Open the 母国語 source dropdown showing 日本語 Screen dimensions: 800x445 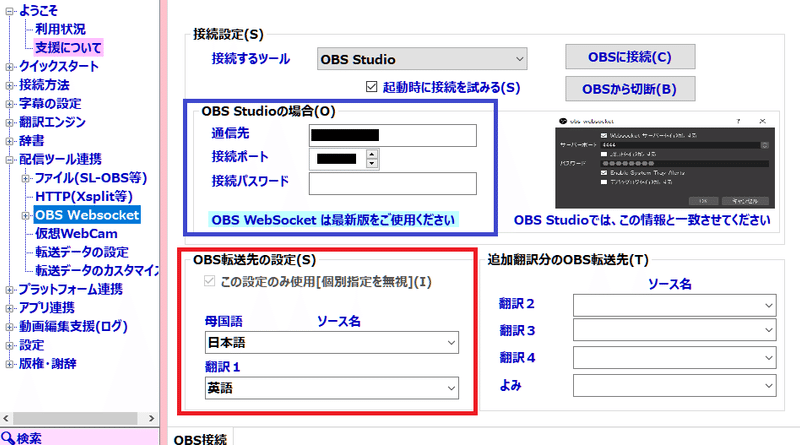coord(332,342)
